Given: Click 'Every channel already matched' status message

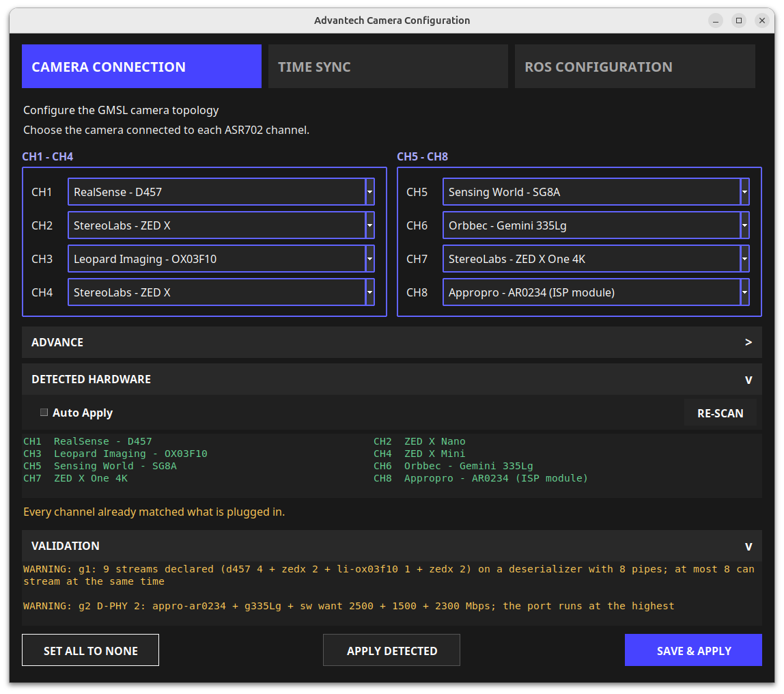Looking at the screenshot, I should [x=154, y=512].
